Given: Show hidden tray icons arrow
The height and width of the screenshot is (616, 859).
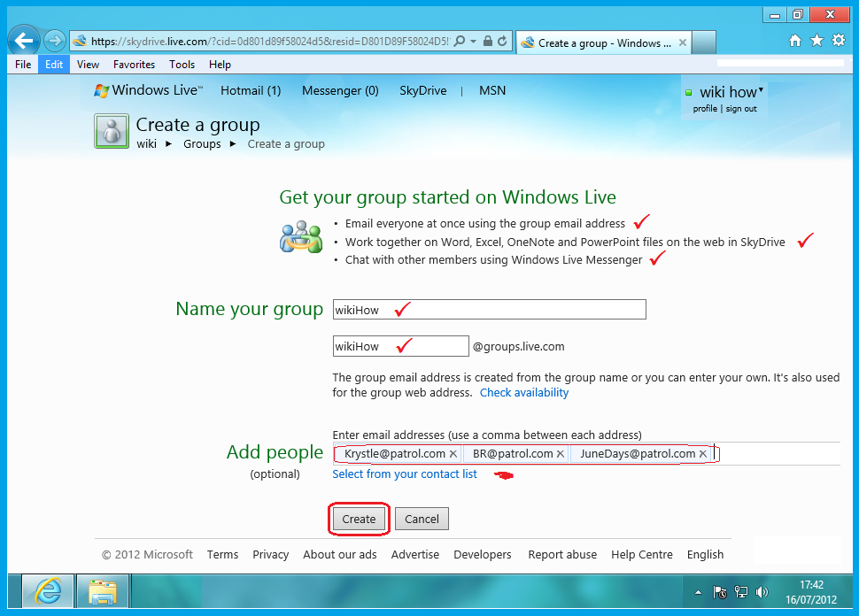Looking at the screenshot, I should coord(698,592).
